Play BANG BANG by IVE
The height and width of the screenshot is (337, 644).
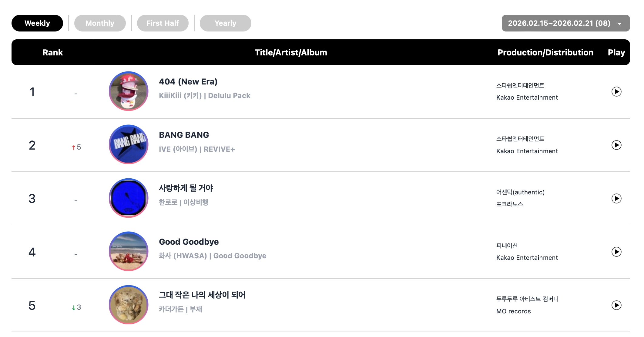click(616, 145)
